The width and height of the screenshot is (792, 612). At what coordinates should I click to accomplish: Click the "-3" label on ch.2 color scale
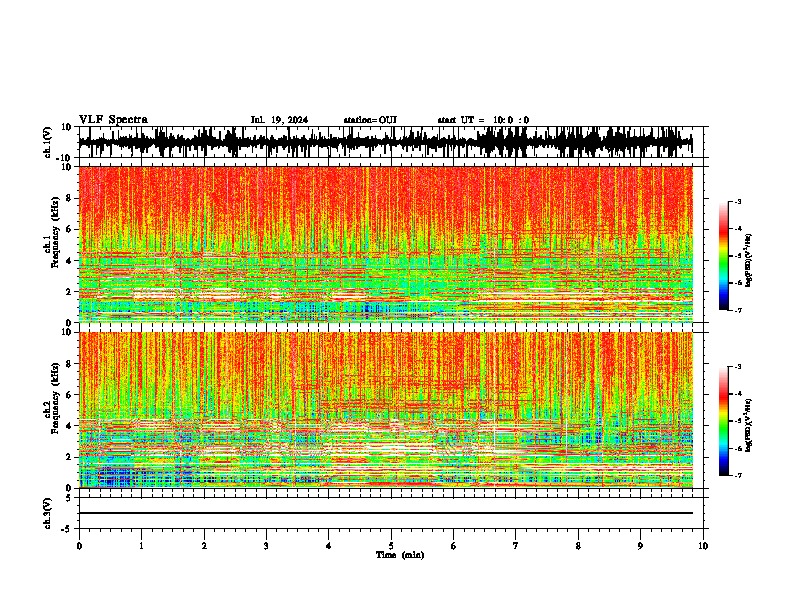coord(737,367)
